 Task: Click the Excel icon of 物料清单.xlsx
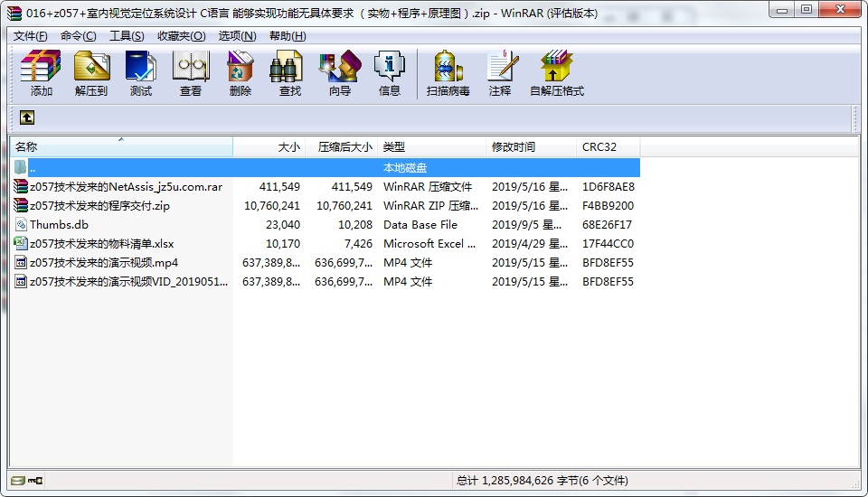[21, 243]
